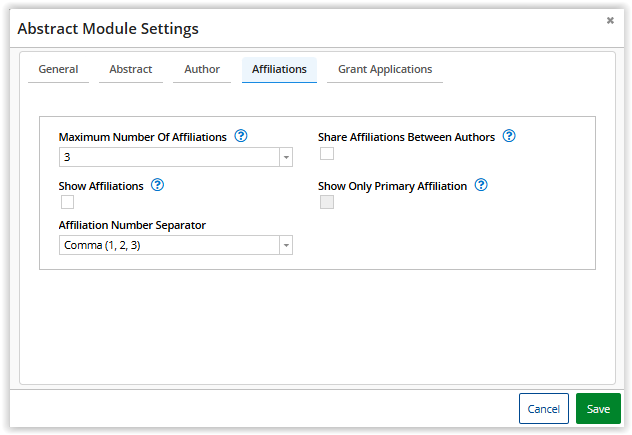Open the Abstract tab
This screenshot has width=632, height=435.
130,70
